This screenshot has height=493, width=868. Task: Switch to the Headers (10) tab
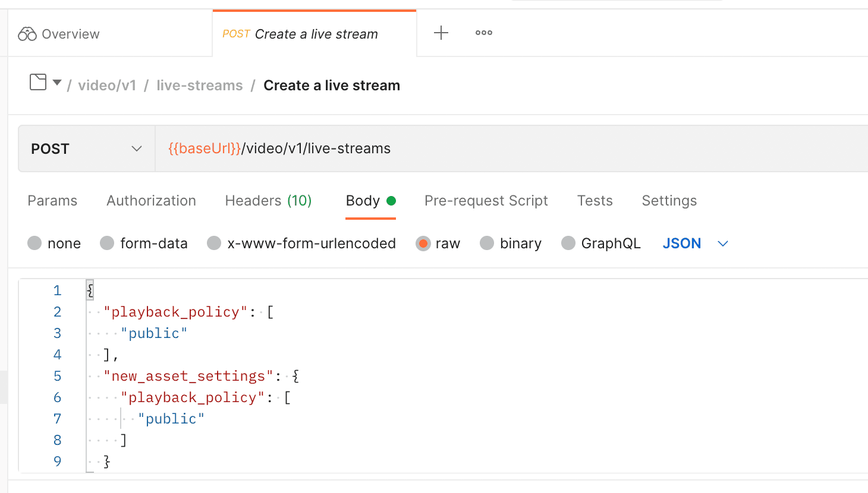(268, 200)
